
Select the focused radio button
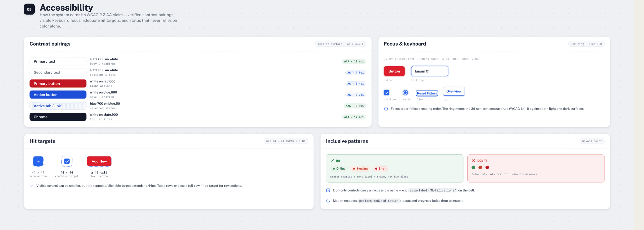(x=405, y=93)
